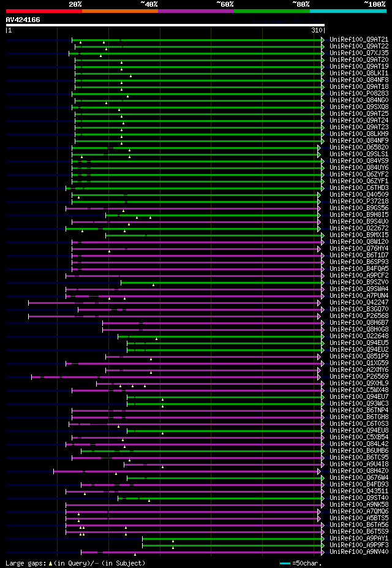
Task: Click the green A9PAY1 alignment bar
Action: pyautogui.click(x=232, y=539)
